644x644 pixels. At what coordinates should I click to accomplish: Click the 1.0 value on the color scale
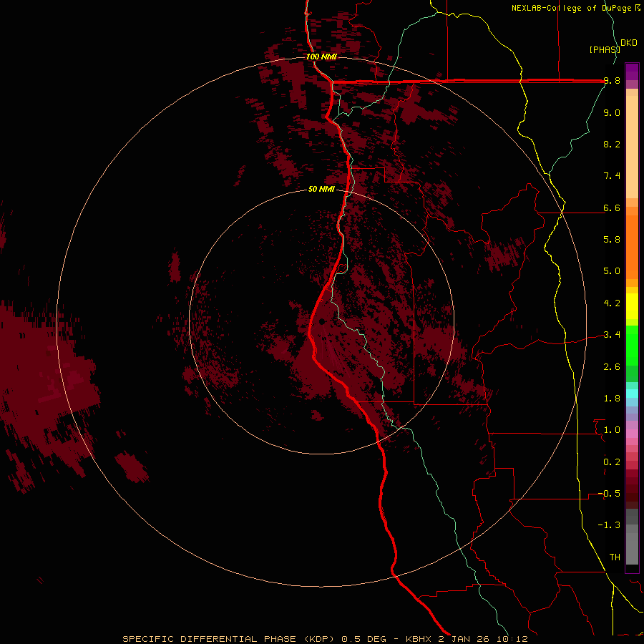tap(612, 430)
